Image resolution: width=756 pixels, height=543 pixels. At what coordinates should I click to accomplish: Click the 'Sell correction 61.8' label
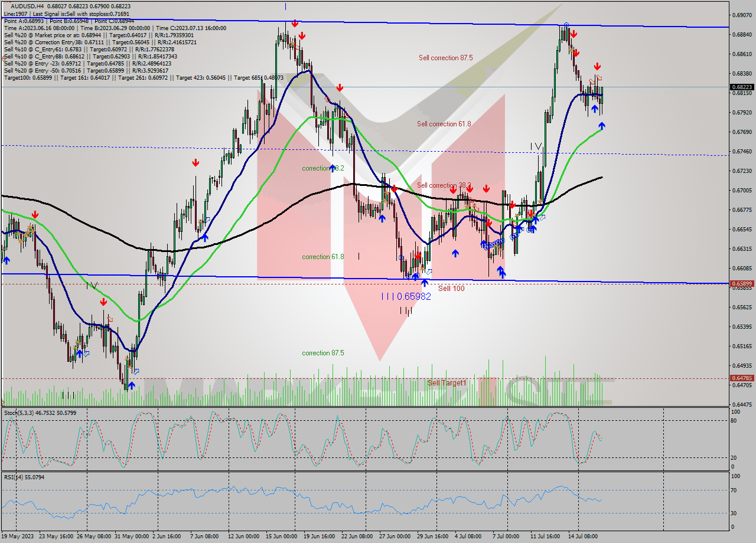point(444,124)
